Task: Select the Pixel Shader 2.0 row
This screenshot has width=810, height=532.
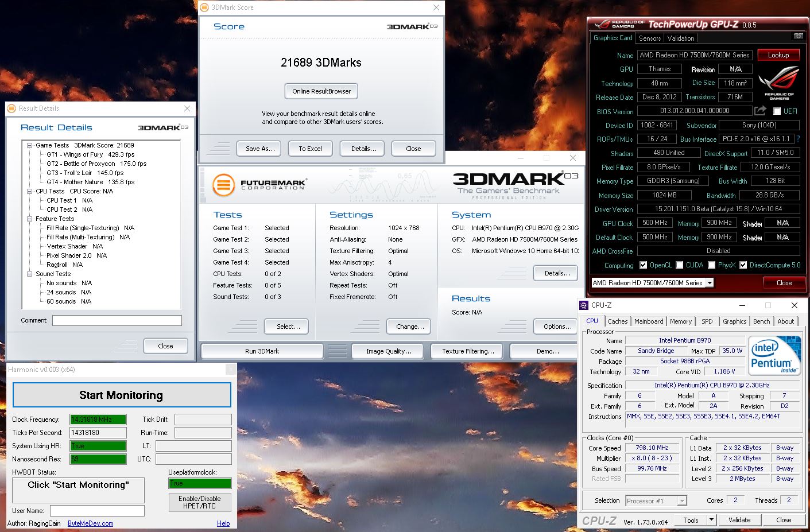Action: 76,255
